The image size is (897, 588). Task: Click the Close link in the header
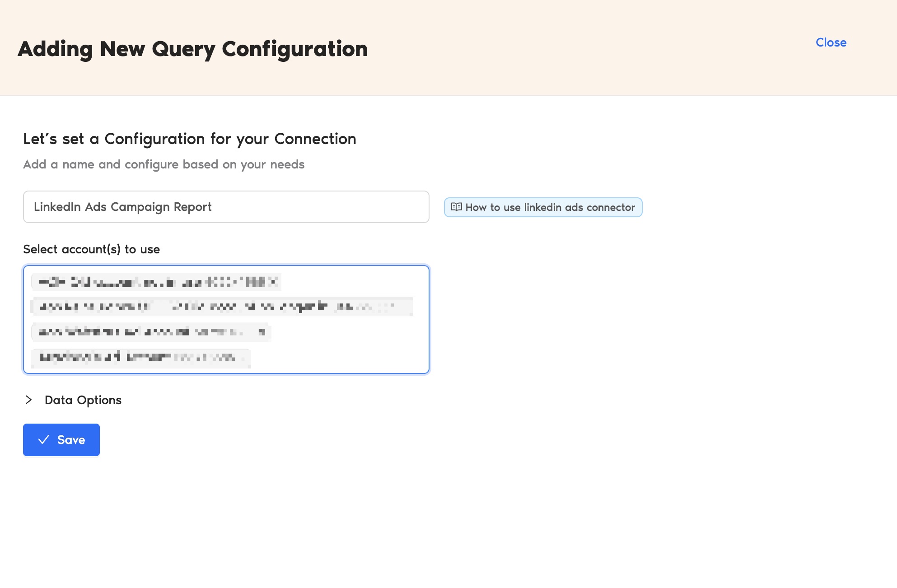(x=831, y=42)
